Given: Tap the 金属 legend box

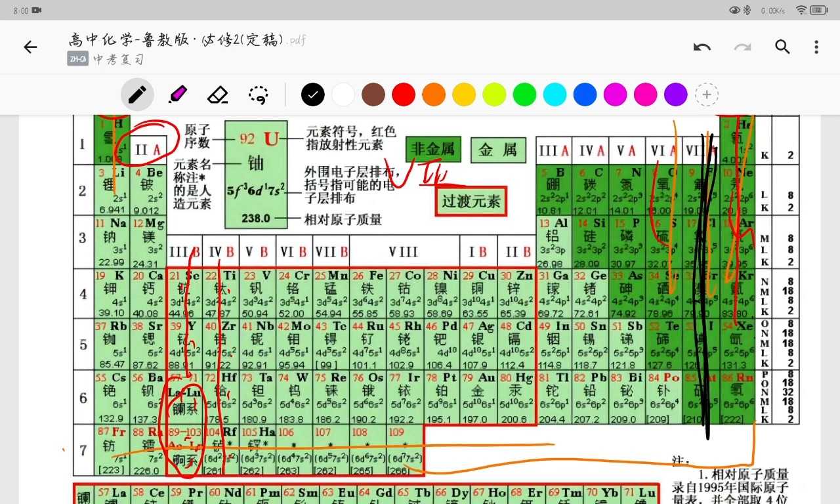Looking at the screenshot, I should tap(499, 150).
